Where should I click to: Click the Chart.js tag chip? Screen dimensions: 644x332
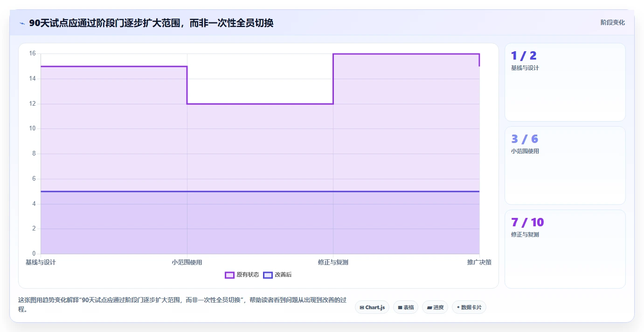point(372,307)
